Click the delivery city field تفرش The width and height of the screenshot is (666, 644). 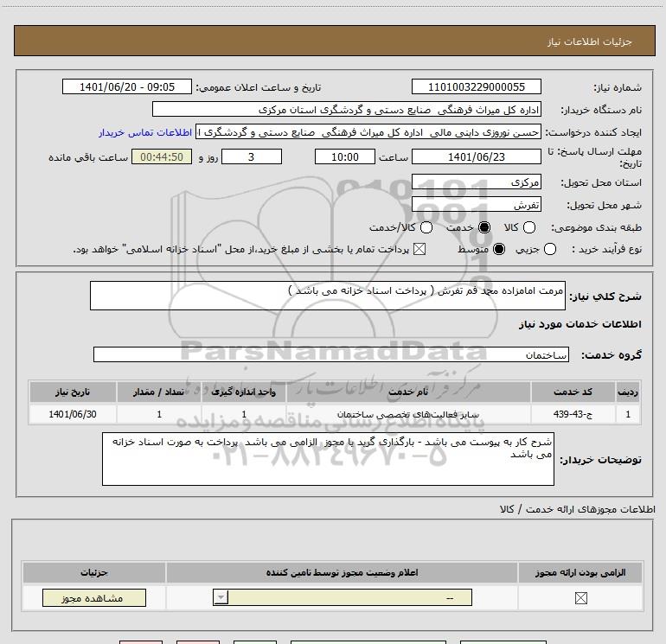tap(476, 205)
